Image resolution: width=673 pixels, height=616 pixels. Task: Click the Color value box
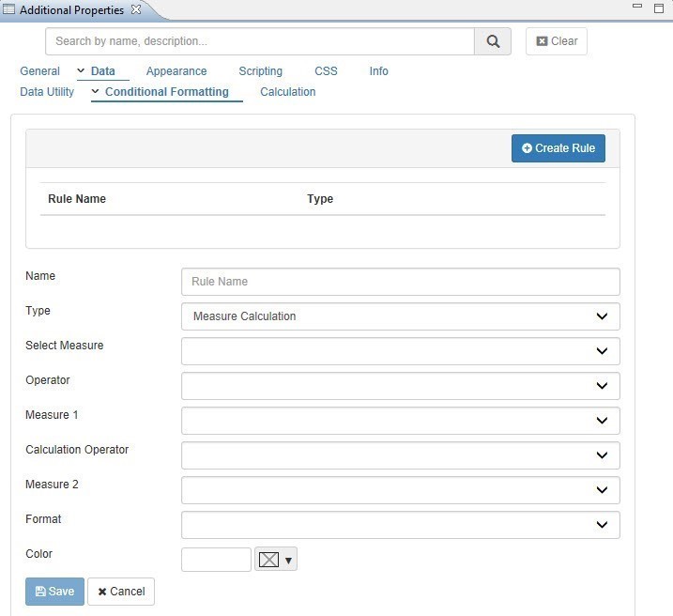pos(216,560)
